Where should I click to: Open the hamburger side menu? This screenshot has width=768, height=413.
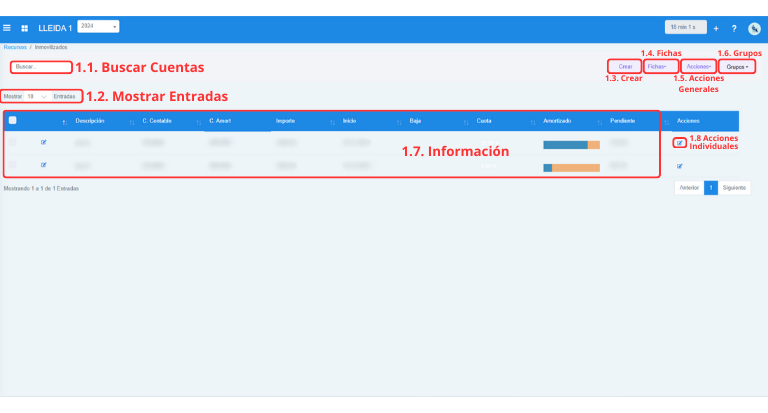pos(7,28)
